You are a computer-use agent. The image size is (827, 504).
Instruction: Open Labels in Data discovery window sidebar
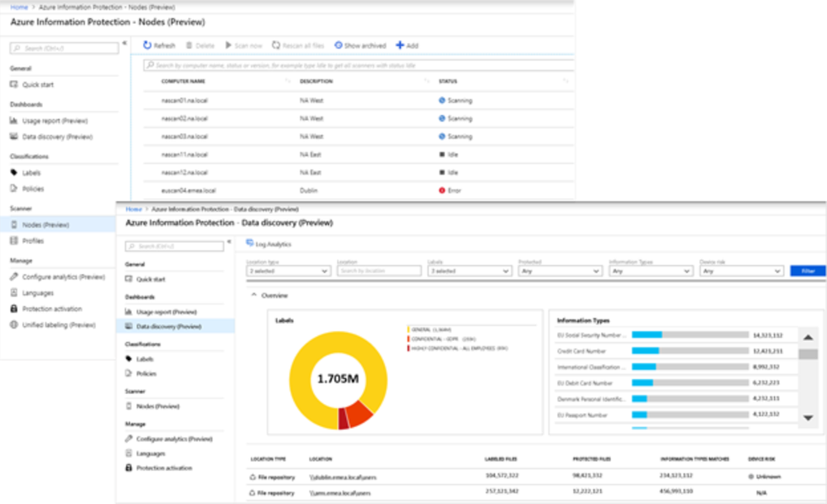[145, 359]
